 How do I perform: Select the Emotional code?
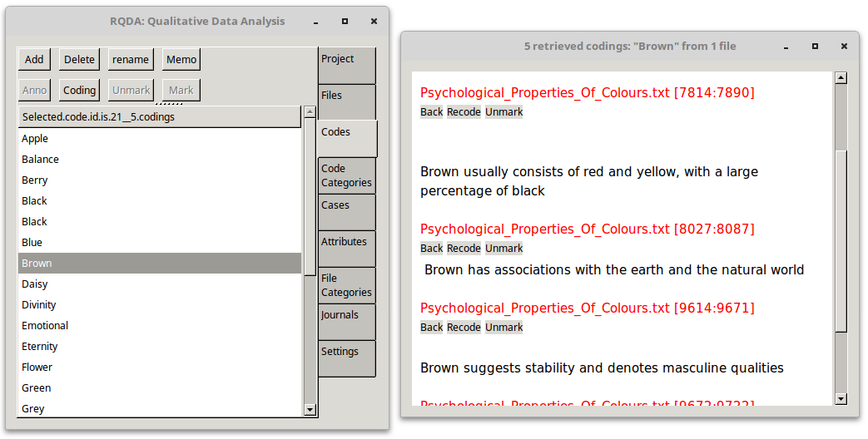(x=160, y=326)
